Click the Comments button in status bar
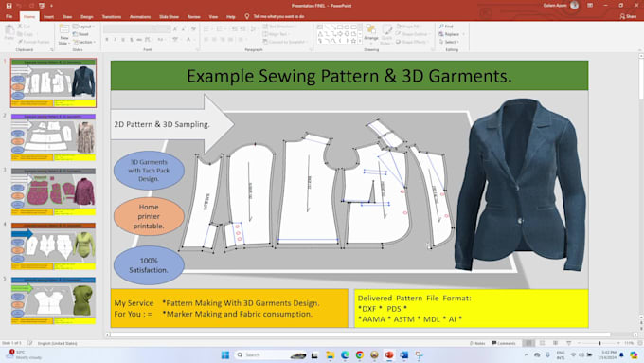644x363 pixels. click(x=504, y=343)
